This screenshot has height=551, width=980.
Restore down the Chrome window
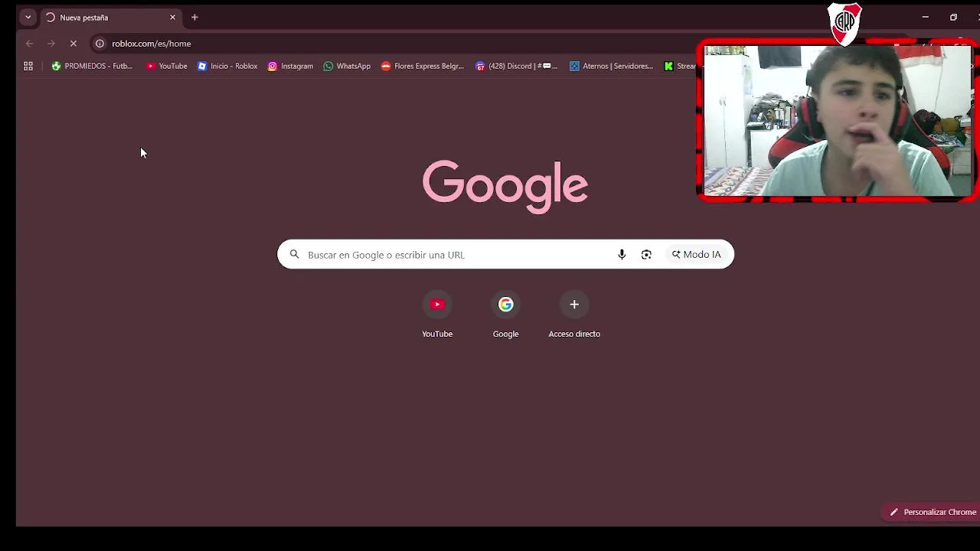click(x=953, y=17)
